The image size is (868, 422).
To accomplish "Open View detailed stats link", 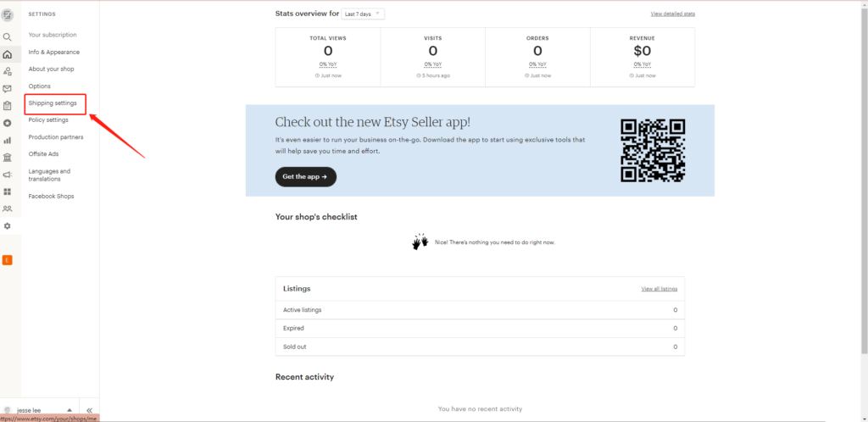I will [672, 14].
